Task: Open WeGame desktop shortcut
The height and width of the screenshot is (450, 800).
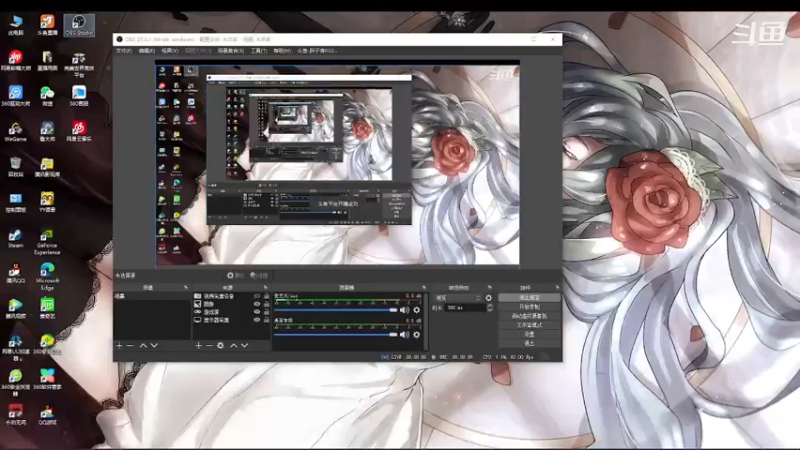Action: point(15,132)
